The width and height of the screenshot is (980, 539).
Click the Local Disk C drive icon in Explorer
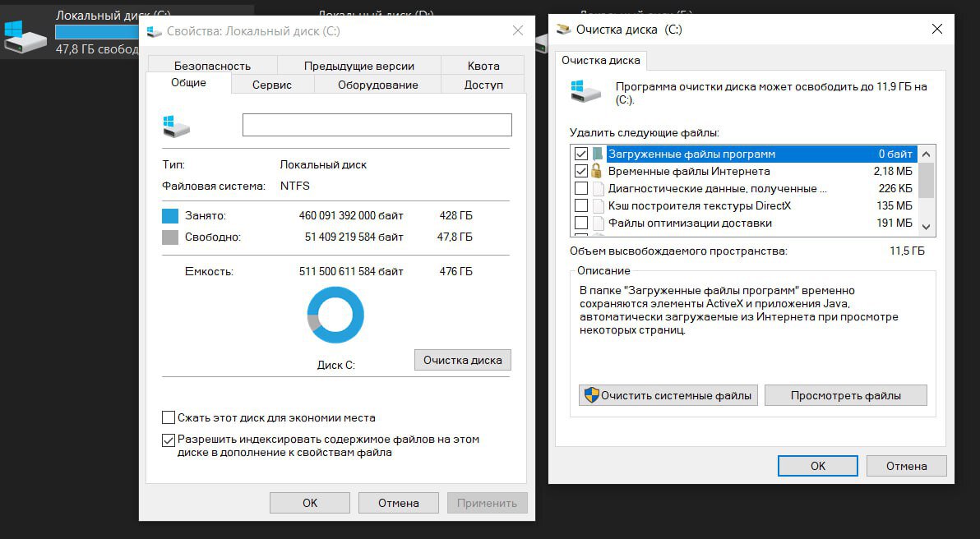25,37
